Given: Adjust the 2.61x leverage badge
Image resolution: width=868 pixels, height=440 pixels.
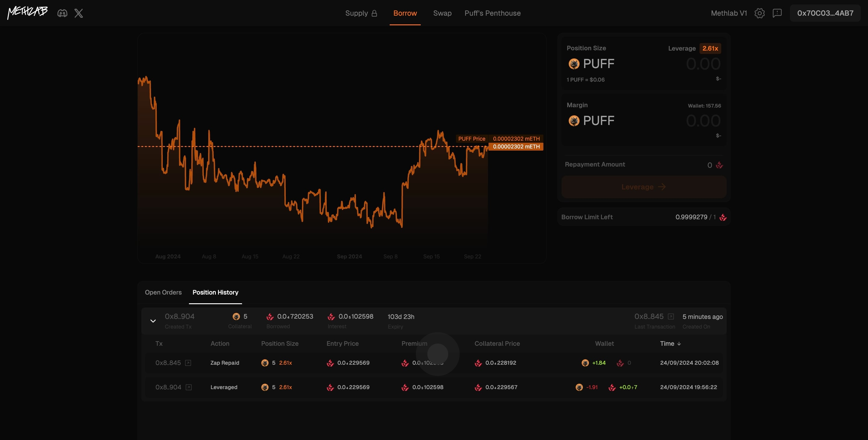Looking at the screenshot, I should click(710, 48).
